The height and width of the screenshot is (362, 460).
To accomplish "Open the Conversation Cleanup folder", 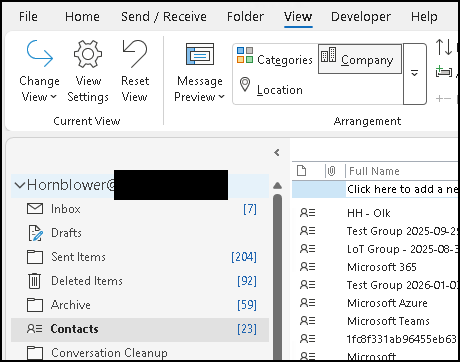I will (140, 353).
